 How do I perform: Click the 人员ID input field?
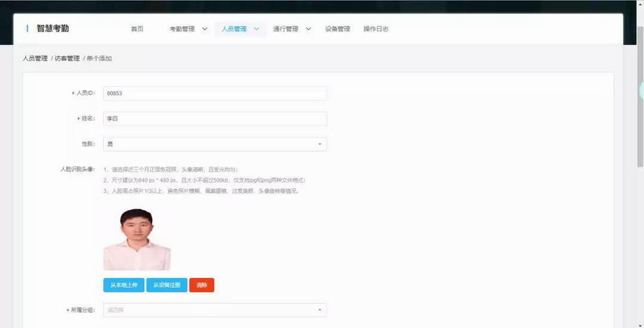pos(214,93)
